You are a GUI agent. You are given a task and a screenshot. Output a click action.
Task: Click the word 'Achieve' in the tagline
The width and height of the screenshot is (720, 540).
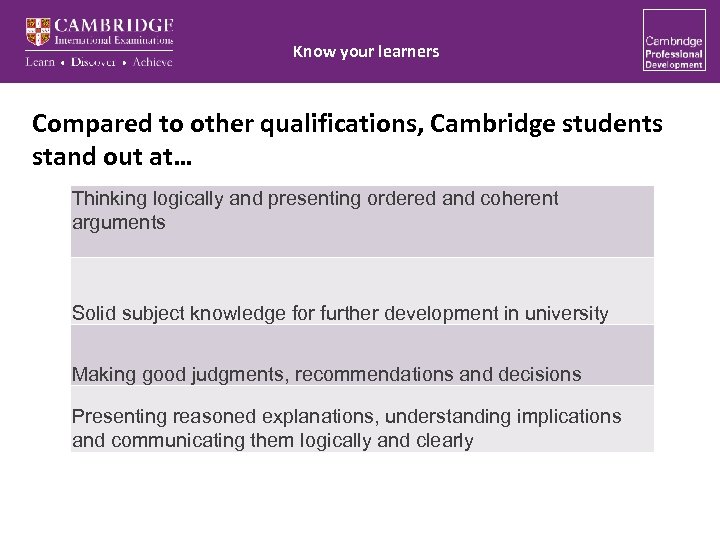(149, 62)
